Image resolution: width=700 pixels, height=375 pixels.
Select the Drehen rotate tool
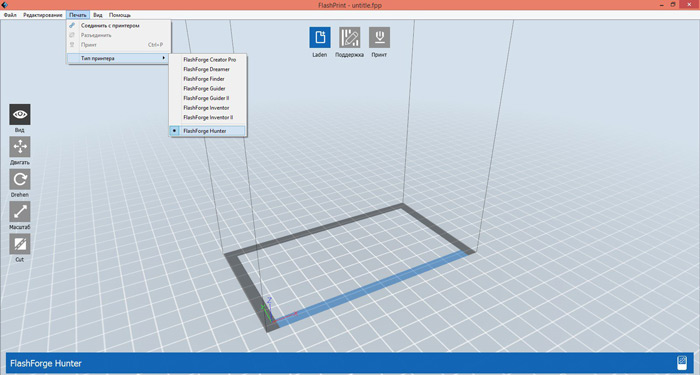20,179
